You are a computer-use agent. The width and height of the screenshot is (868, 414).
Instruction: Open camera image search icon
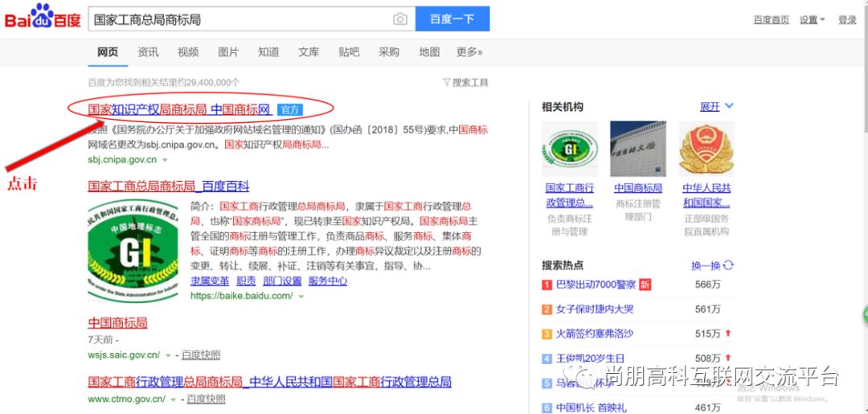(399, 19)
